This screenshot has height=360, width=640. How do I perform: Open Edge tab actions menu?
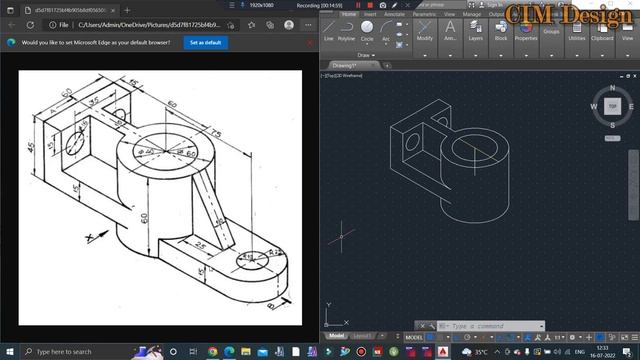(x=10, y=10)
